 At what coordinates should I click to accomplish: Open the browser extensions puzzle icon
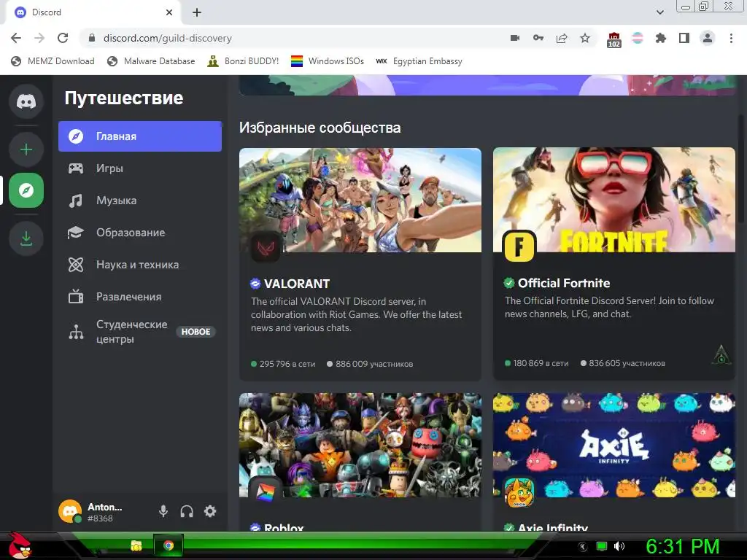661,38
